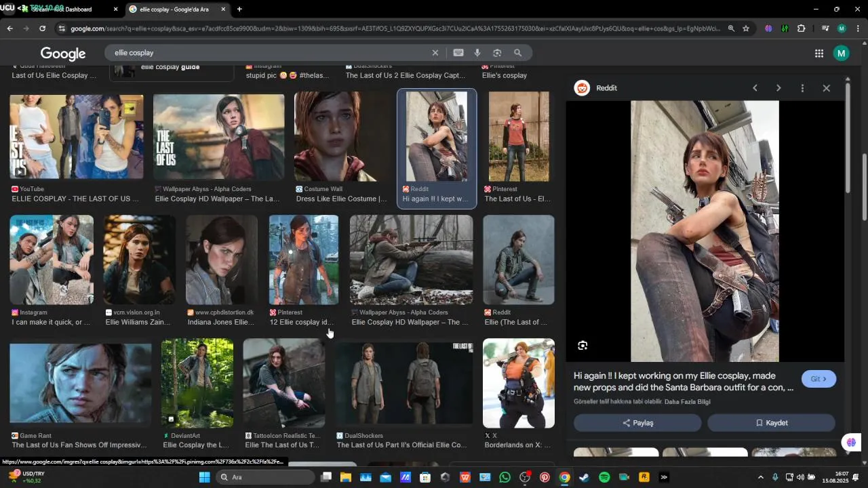Image resolution: width=868 pixels, height=488 pixels.
Task: Open the zoom magnifier in address bar
Action: pos(731,28)
